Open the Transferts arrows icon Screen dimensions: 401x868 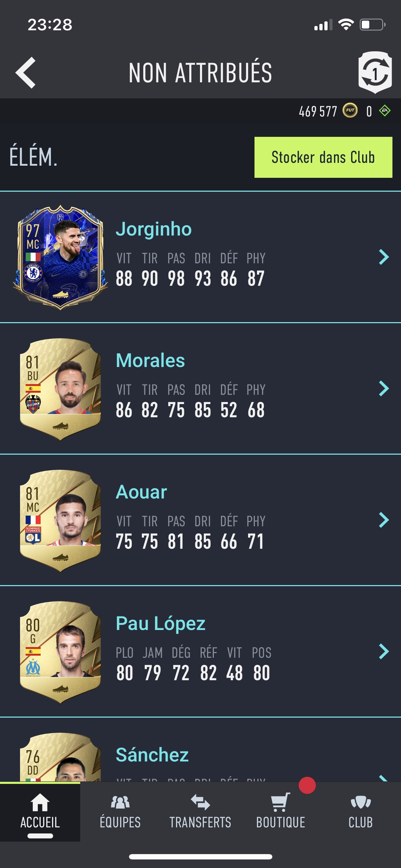point(200,802)
